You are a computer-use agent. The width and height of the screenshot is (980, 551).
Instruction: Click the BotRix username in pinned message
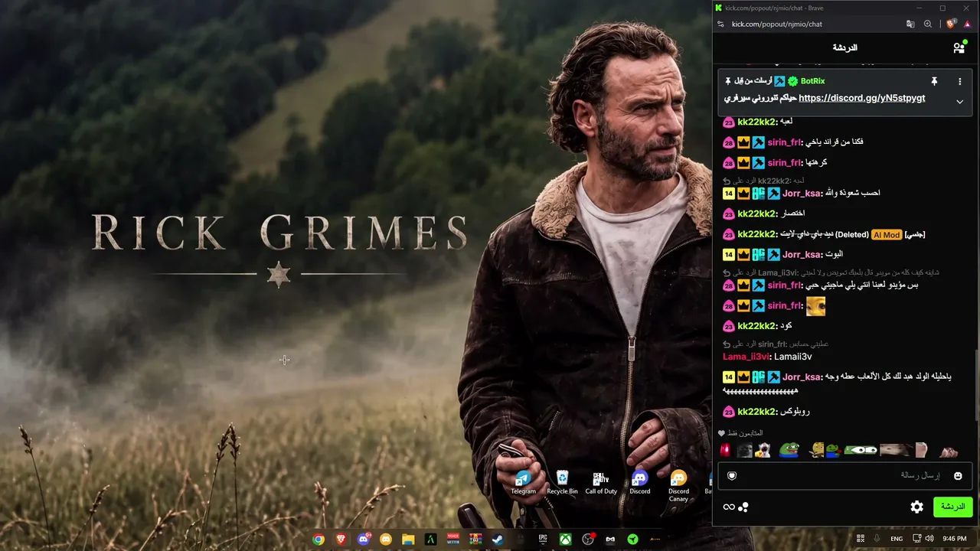(812, 81)
